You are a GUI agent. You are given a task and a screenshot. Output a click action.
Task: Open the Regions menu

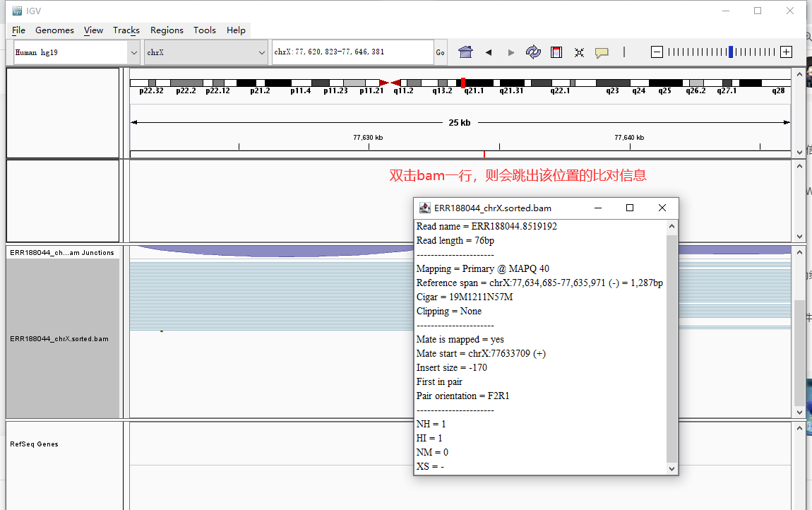(x=167, y=30)
